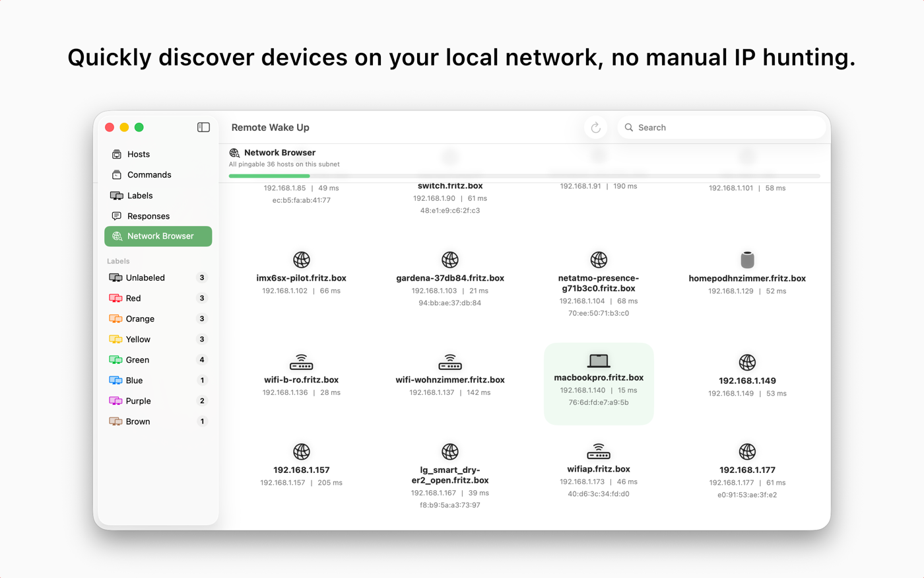Click MAC address ec:b5:fa:ab:41:77

302,200
